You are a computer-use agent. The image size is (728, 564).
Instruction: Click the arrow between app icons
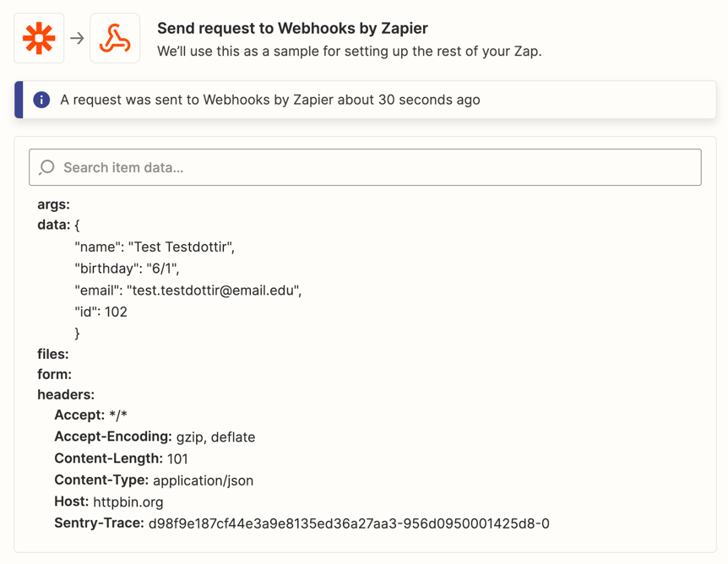tap(77, 38)
